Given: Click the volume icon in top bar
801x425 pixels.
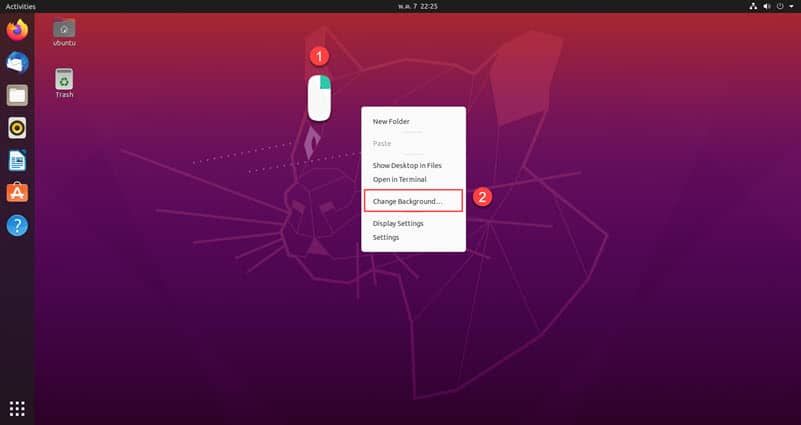Looking at the screenshot, I should click(x=767, y=6).
